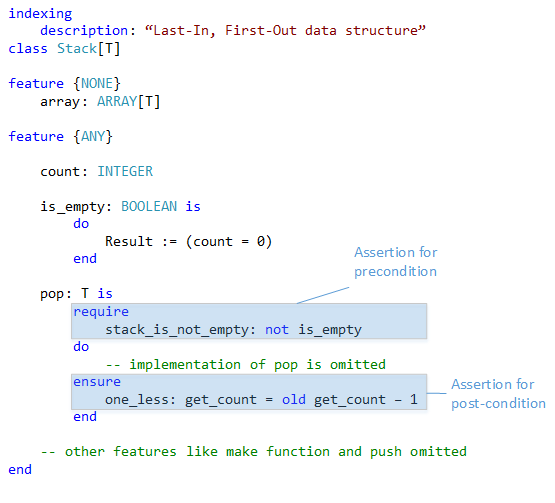
Task: Click the 'ensure' keyword
Action: pos(97,382)
